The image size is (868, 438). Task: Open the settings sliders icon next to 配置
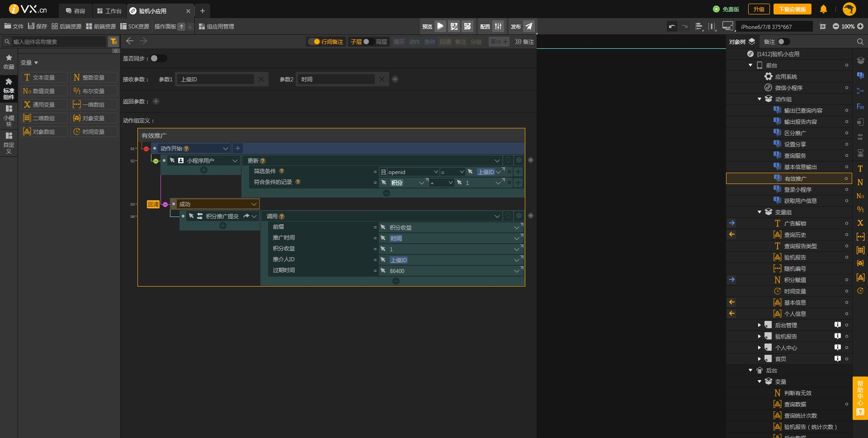tap(498, 26)
